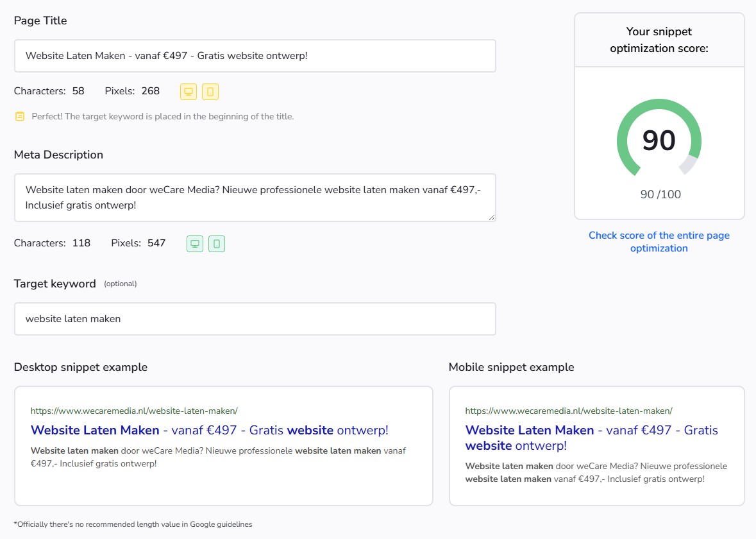The width and height of the screenshot is (756, 539).
Task: Click the mobile snippet description text
Action: pos(596,472)
